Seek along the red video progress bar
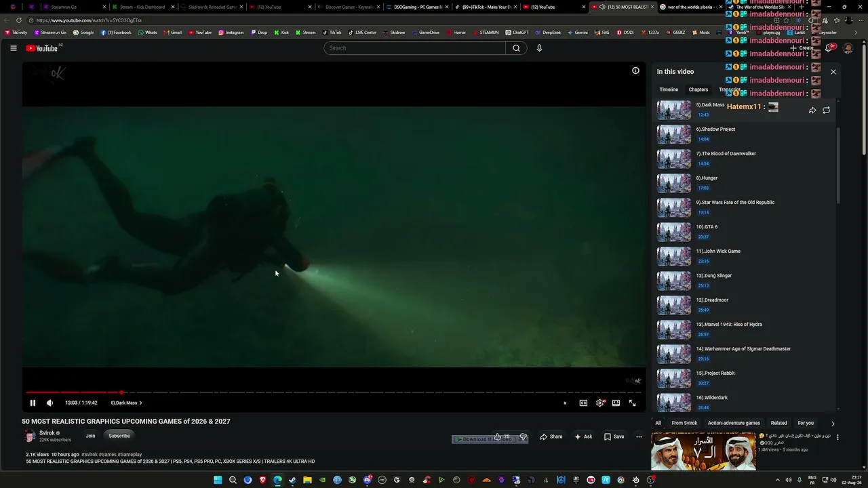 334,392
